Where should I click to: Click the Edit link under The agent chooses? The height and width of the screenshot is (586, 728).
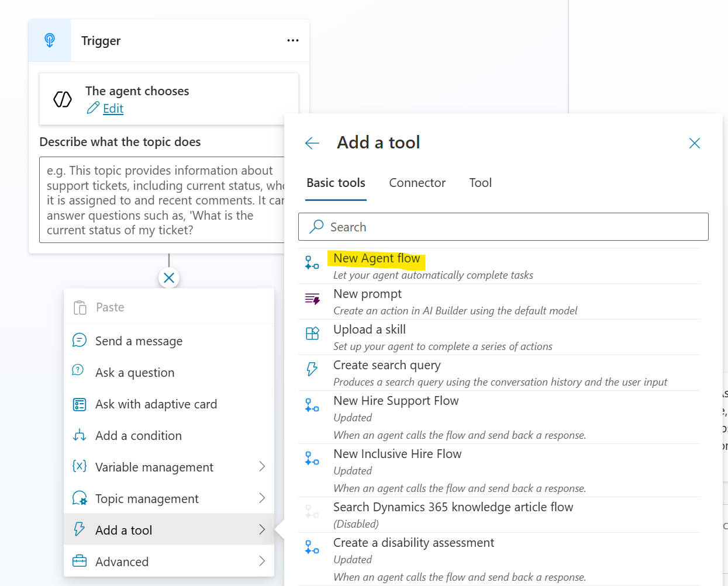tap(113, 109)
